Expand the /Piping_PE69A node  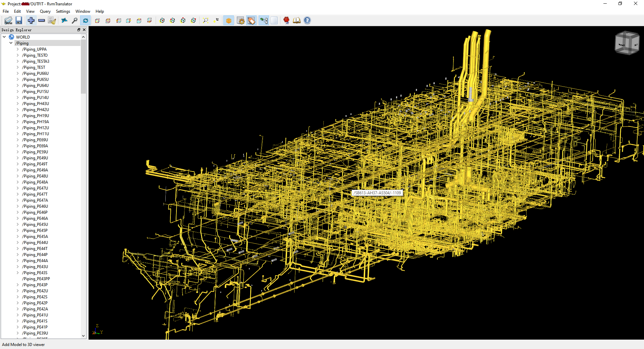(x=18, y=146)
